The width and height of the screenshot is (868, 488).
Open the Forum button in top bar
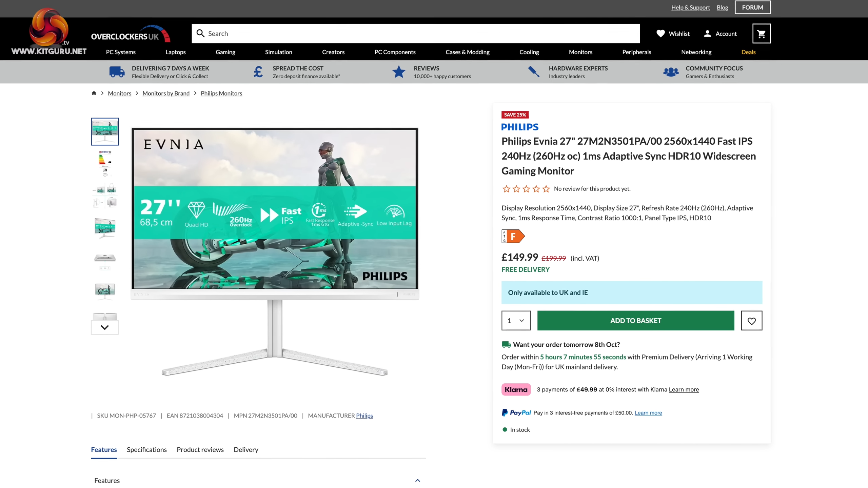point(752,7)
